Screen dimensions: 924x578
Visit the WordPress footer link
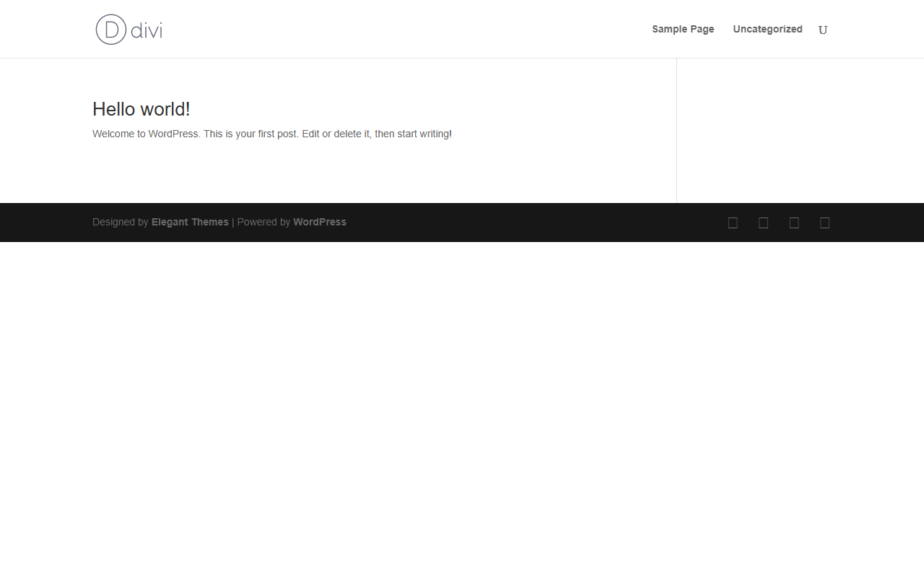pos(320,223)
